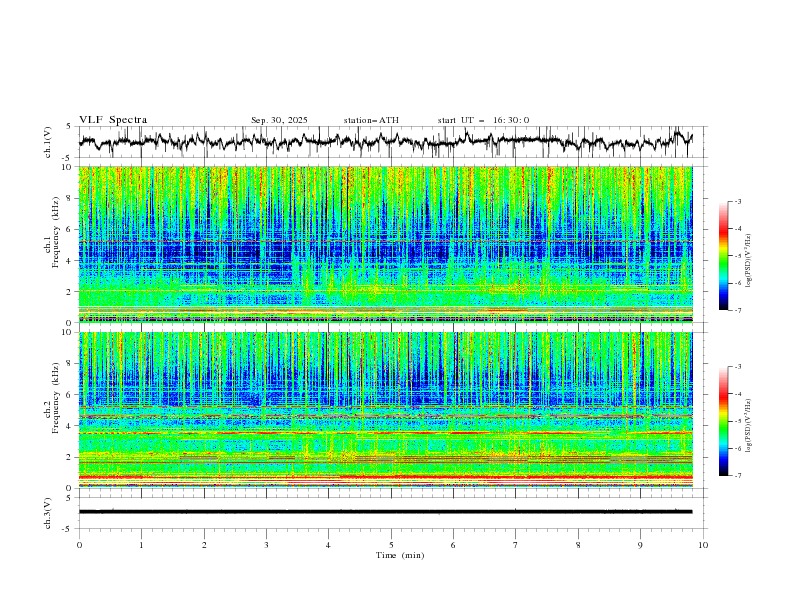This screenshot has width=792, height=612.
Task: Click the ch.2 "Frequency (kHz)" axis label
Action: point(57,398)
